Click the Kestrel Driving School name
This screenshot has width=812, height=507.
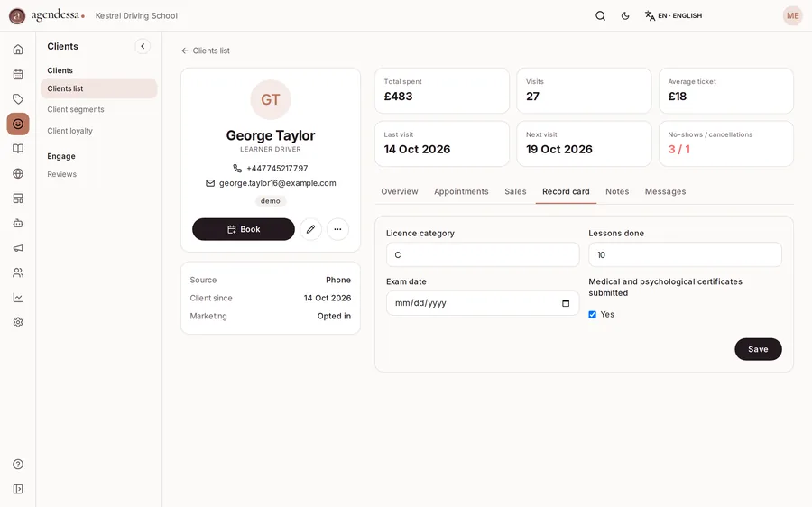pyautogui.click(x=136, y=15)
